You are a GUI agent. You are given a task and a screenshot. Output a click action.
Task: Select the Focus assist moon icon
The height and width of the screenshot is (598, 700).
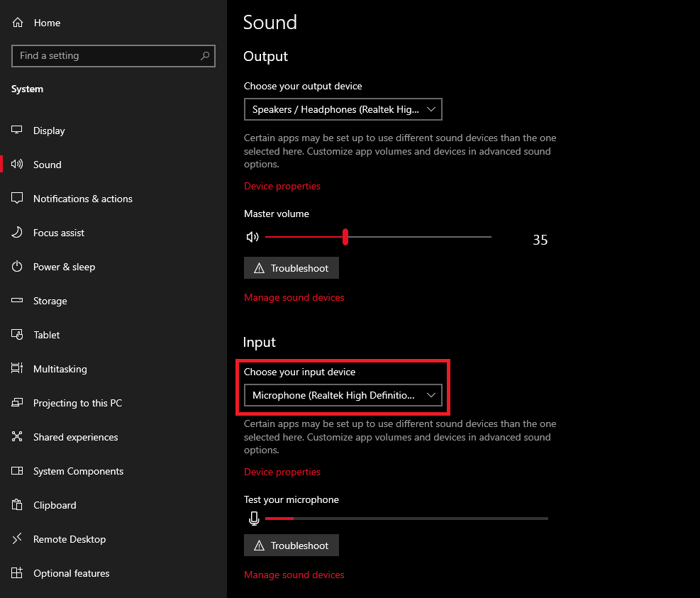[x=17, y=233]
